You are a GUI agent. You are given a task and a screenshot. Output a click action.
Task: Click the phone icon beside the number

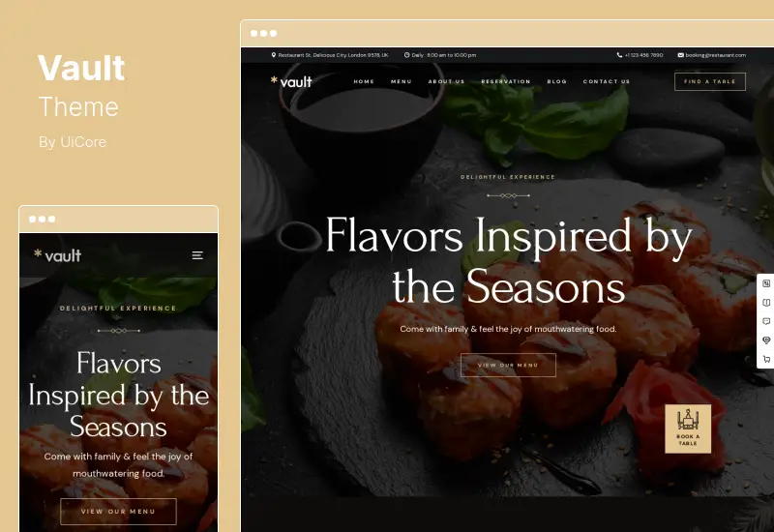619,55
